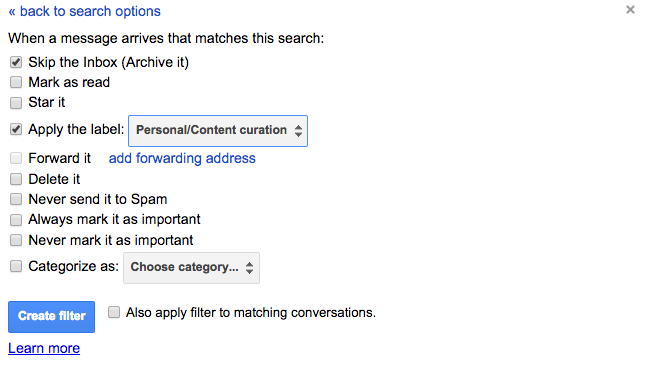Tick the Star it checkbox

click(x=16, y=102)
